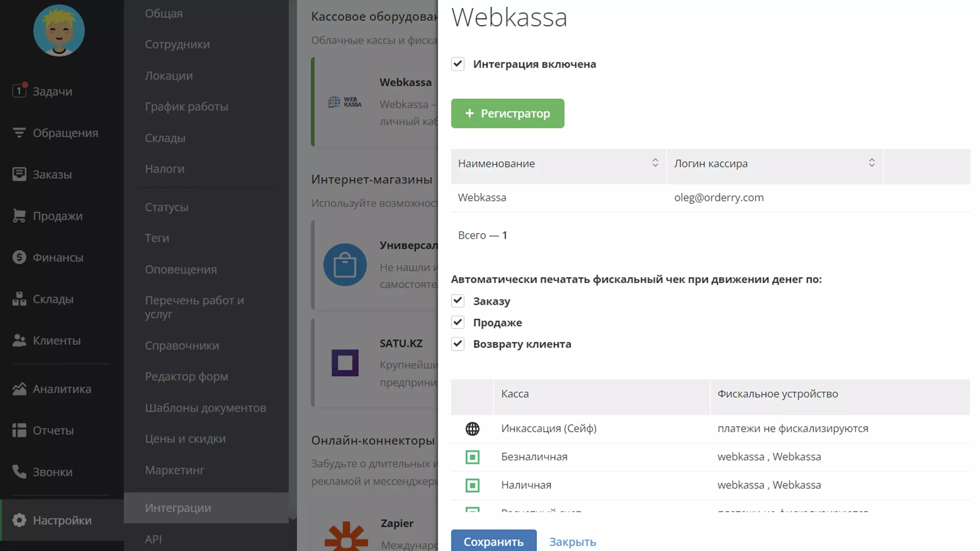Screen dimensions: 980x551
Task: Open Webkassa integration card in background list
Action: pos(375,102)
